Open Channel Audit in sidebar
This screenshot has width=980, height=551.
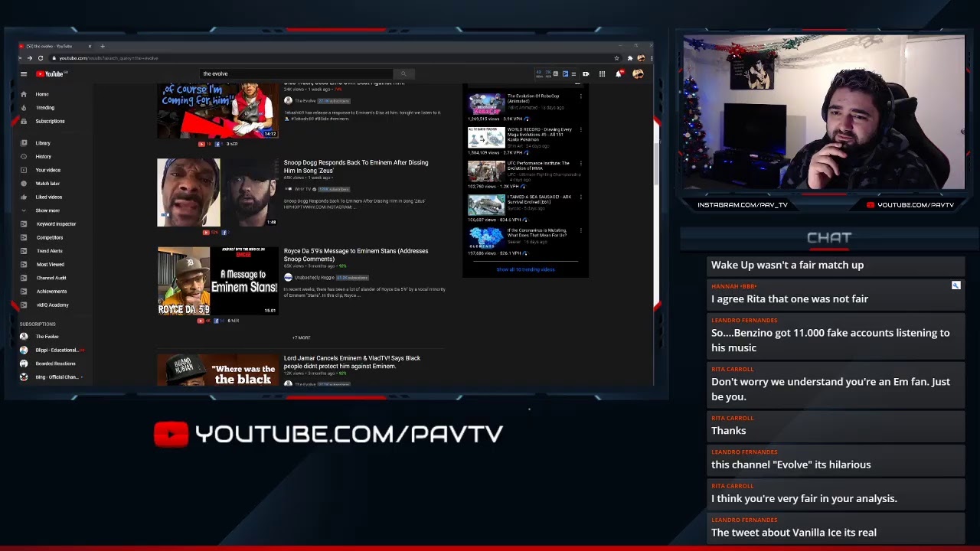pos(50,278)
